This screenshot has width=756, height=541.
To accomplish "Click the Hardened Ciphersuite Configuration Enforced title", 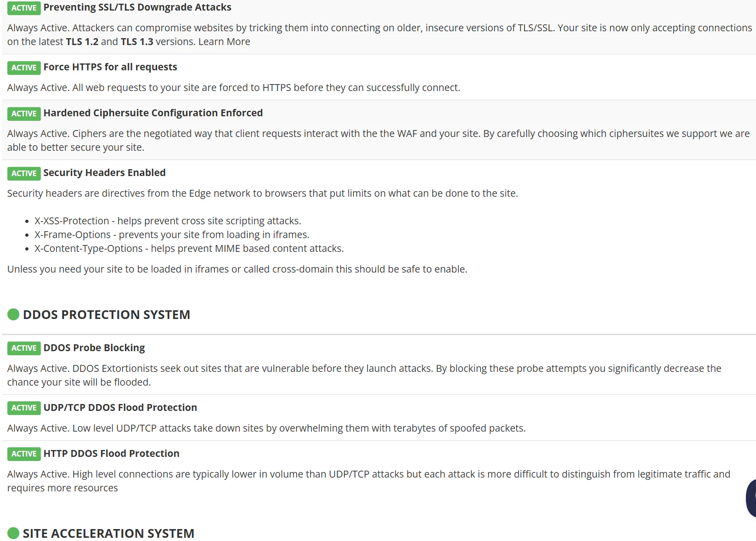I will click(x=153, y=113).
